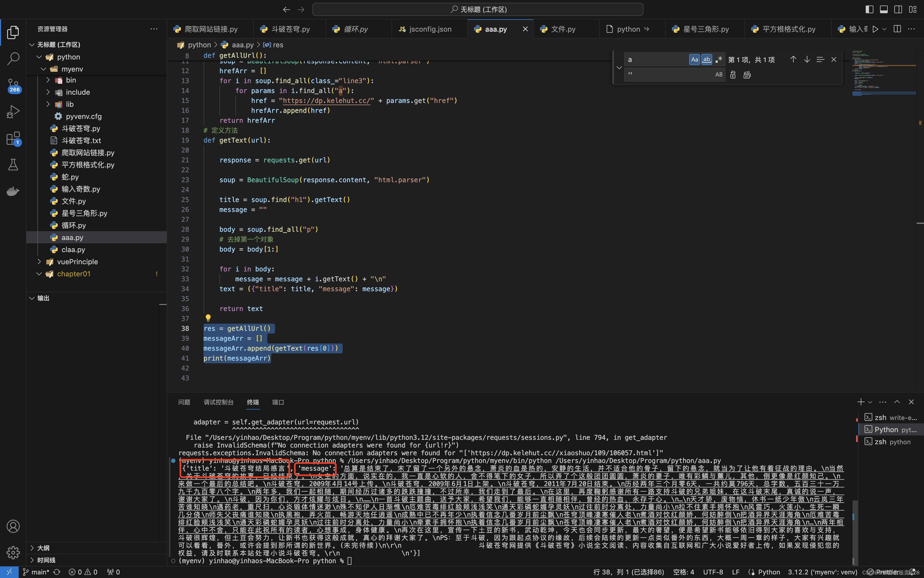Replace all matches

747,75
